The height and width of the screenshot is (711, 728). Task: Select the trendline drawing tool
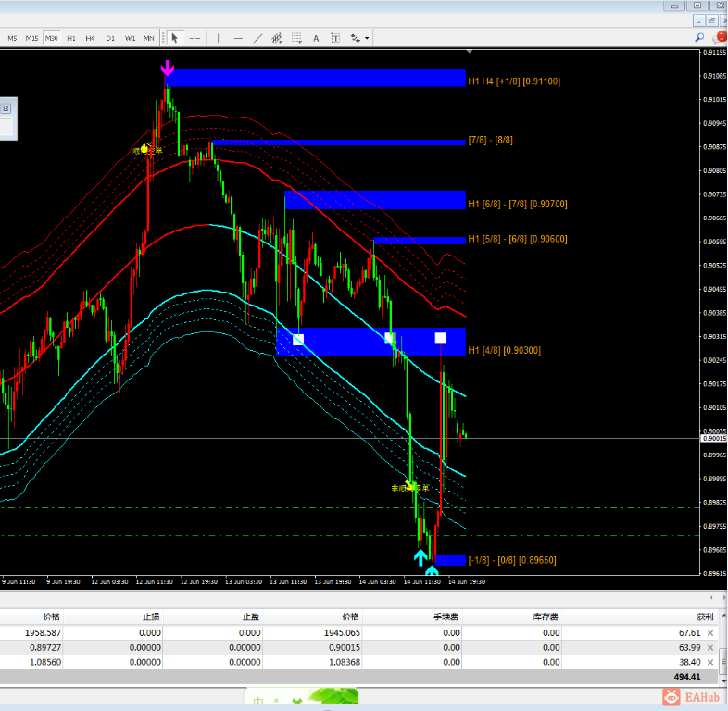click(257, 38)
